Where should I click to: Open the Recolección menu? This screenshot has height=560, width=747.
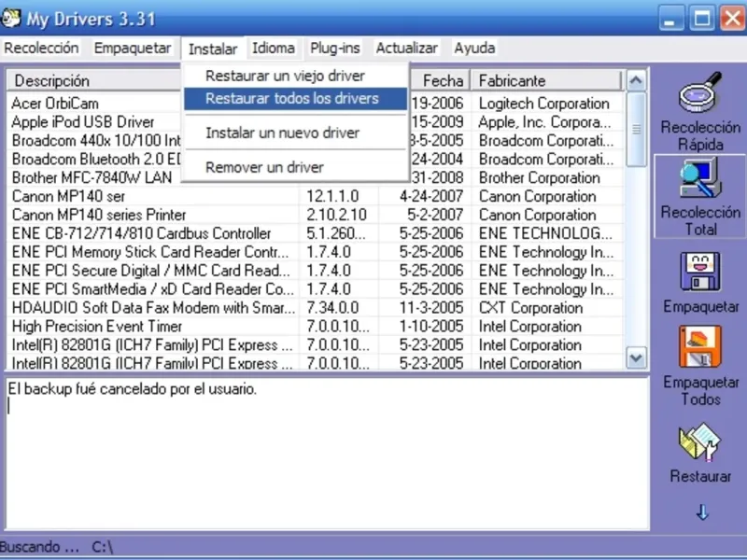pos(41,49)
